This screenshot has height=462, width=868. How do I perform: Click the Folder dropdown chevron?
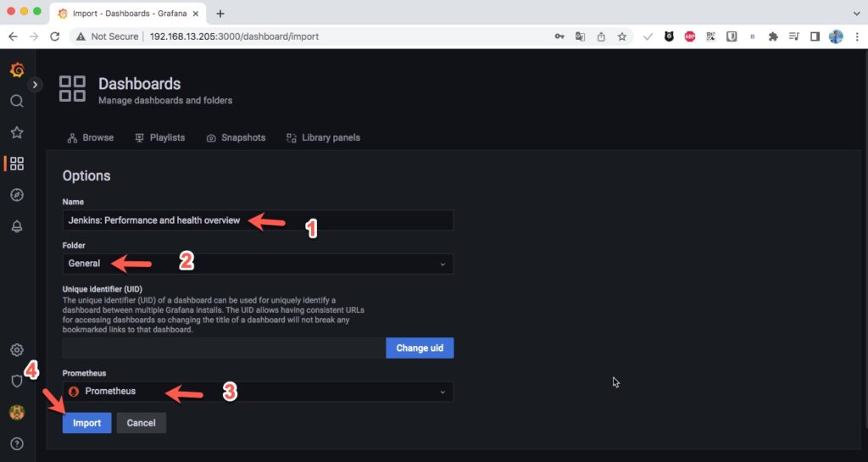click(442, 264)
